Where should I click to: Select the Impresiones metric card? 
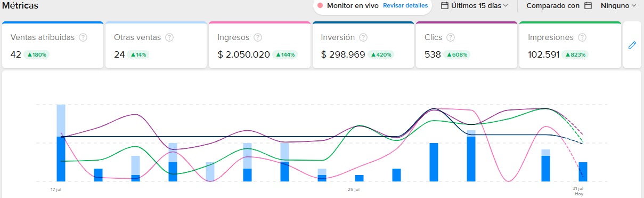pos(569,45)
